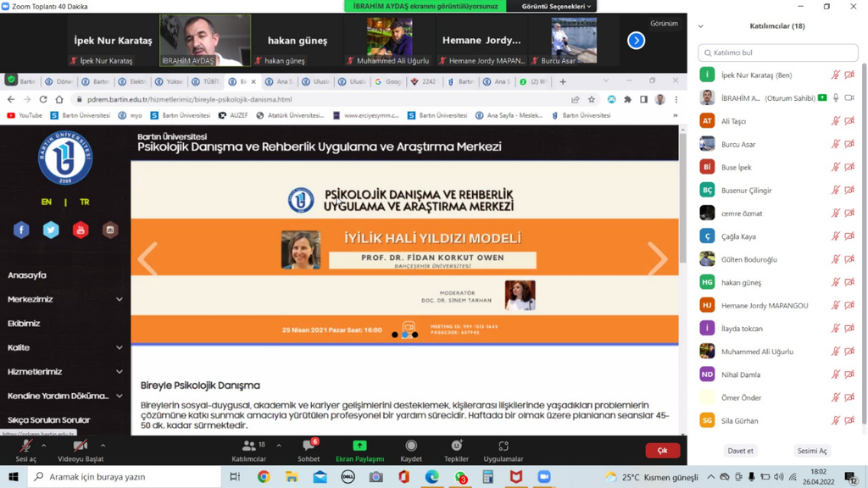Screen dimensions: 868x488
Task: Select Ekibimiz in the website sidebar
Action: [24, 323]
